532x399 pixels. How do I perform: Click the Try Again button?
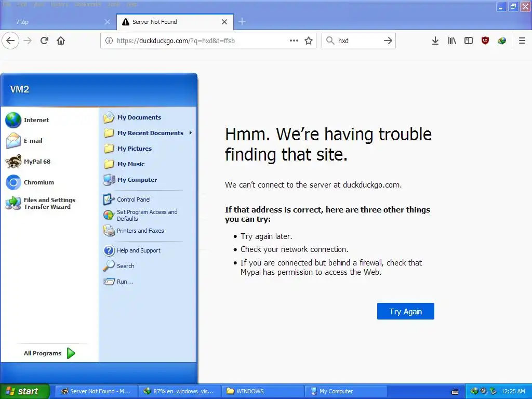[x=405, y=311]
